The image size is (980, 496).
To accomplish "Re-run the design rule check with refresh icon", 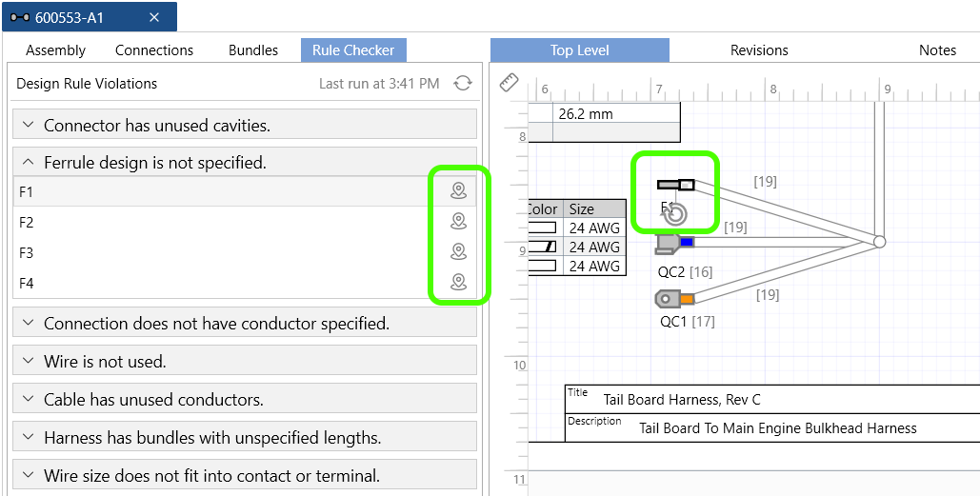I will (x=463, y=83).
